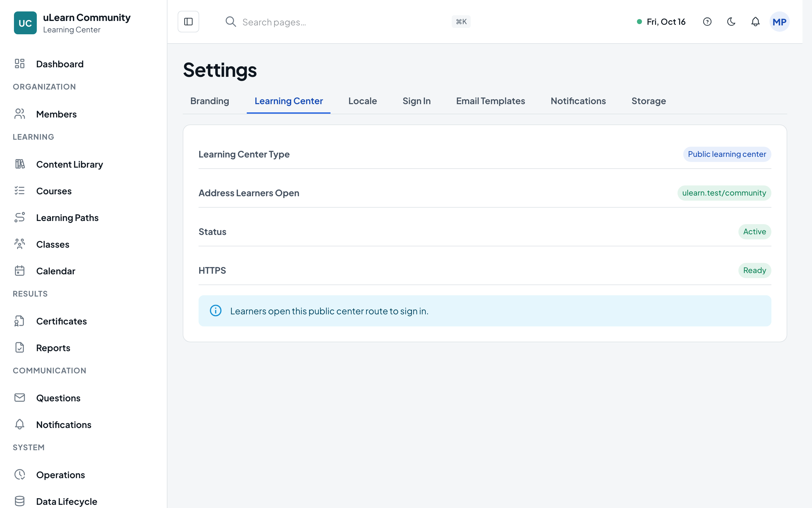Click the ulearn.test/community address

[x=724, y=193]
